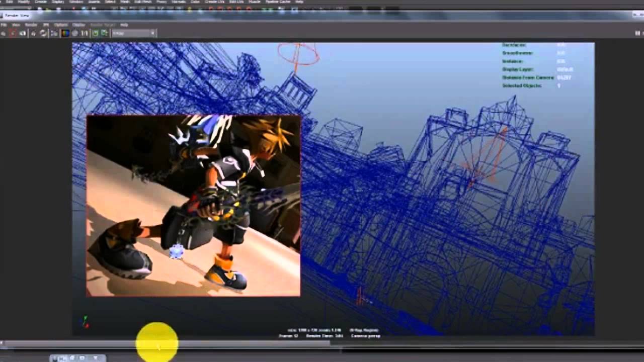Open the Maya Muscle menu
The image size is (644, 362).
255,2
